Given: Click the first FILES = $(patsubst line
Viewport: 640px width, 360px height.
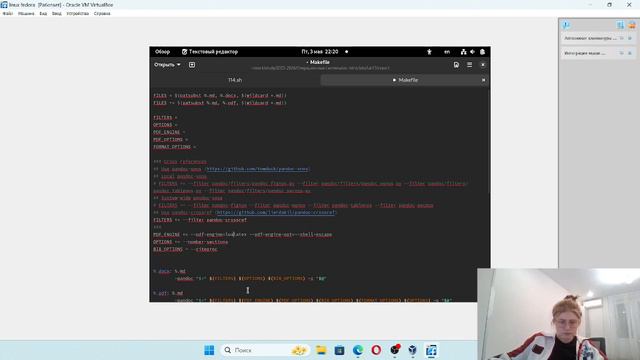Looking at the screenshot, I should pos(220,96).
